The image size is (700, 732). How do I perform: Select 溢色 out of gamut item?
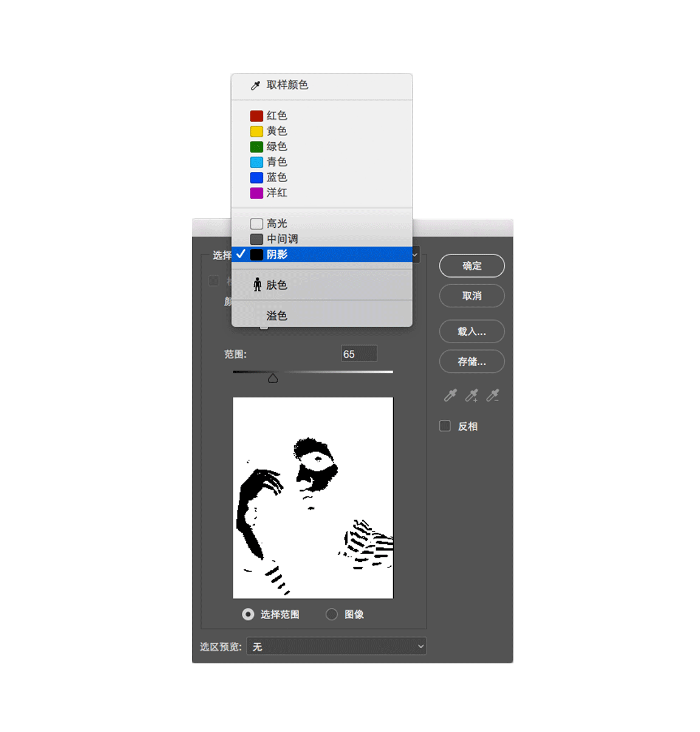(x=276, y=315)
